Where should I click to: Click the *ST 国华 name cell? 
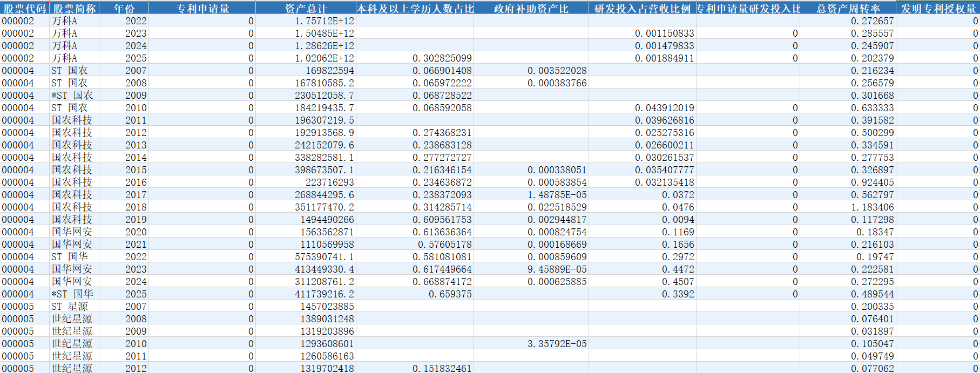coord(75,294)
